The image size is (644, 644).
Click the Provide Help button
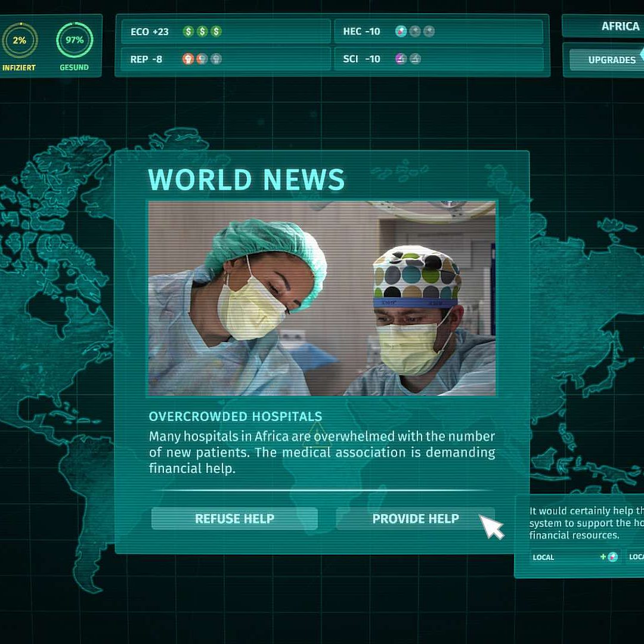[x=415, y=519]
